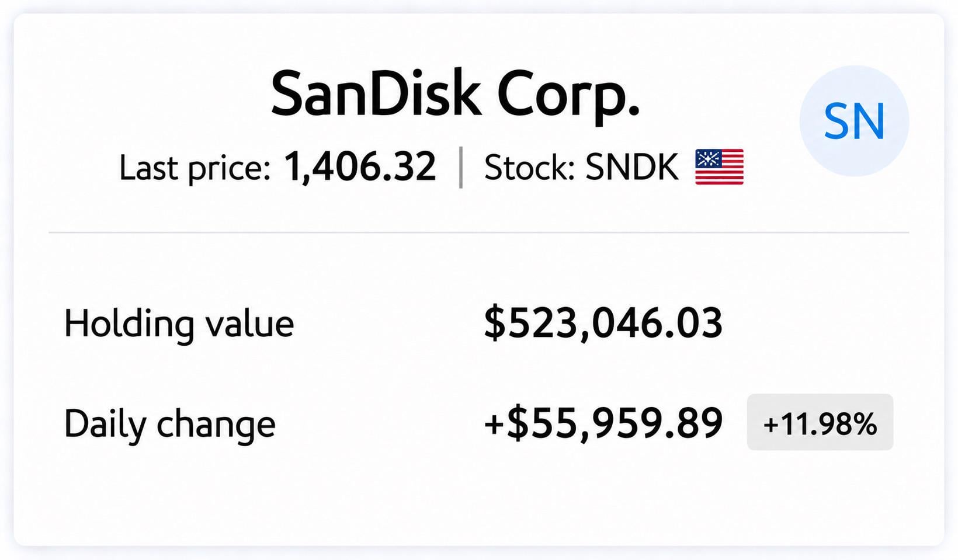Click the vertical separator between price and stock
This screenshot has width=958, height=560.
461,168
